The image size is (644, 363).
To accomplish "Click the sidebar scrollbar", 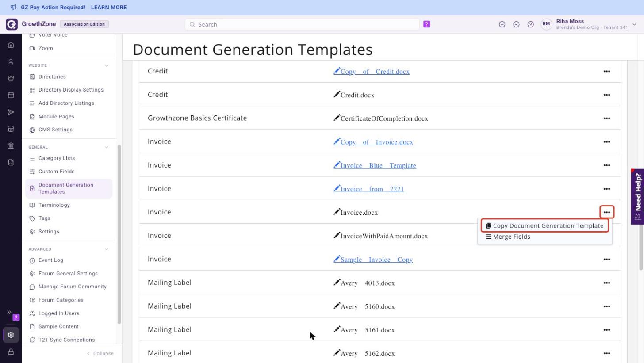I will pos(119,234).
